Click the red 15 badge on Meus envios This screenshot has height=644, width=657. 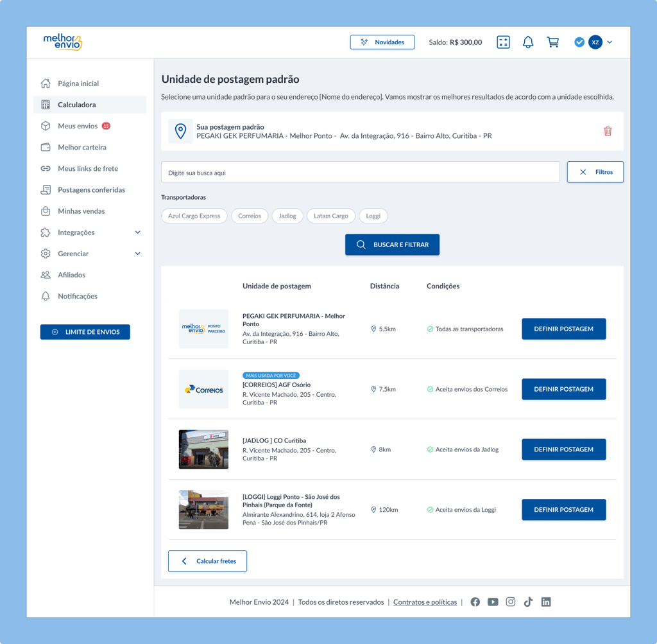[106, 126]
